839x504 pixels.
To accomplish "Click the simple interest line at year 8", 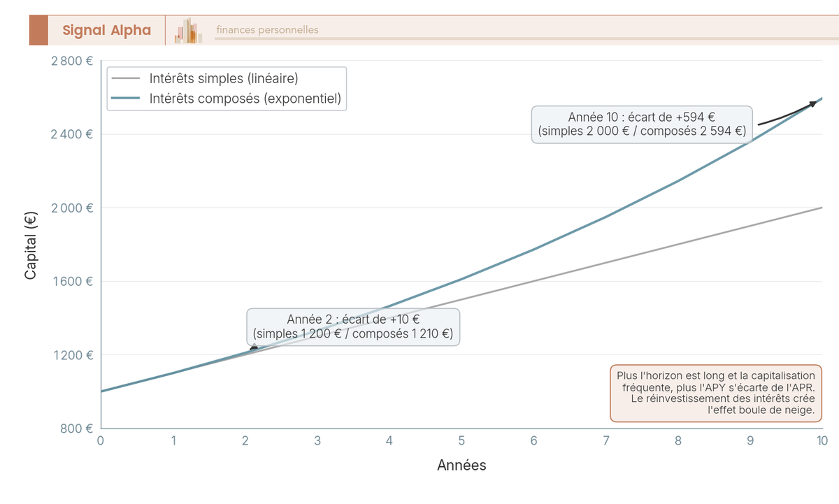I will click(678, 245).
